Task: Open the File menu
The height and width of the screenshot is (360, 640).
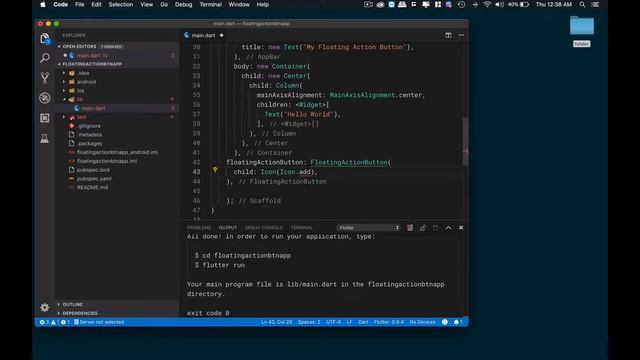Action: pyautogui.click(x=80, y=4)
